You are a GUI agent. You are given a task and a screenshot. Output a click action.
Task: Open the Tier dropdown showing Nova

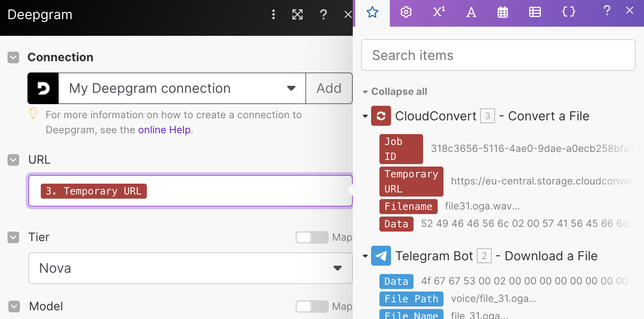click(190, 268)
